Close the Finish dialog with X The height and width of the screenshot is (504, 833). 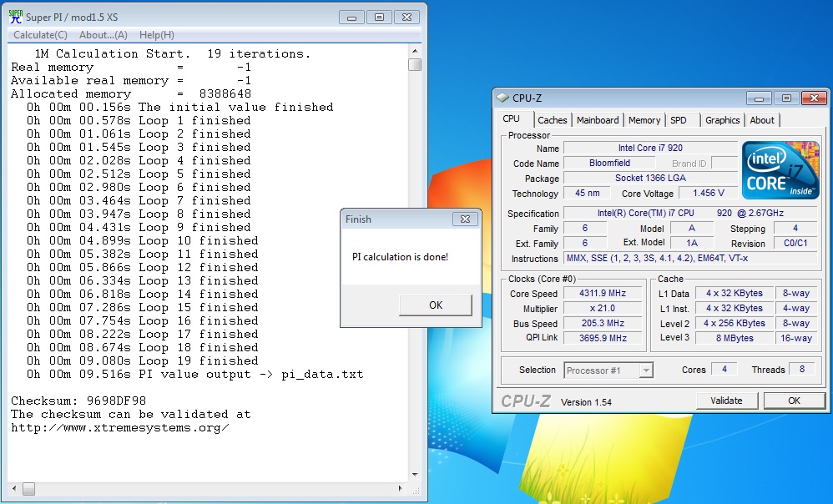(x=465, y=219)
